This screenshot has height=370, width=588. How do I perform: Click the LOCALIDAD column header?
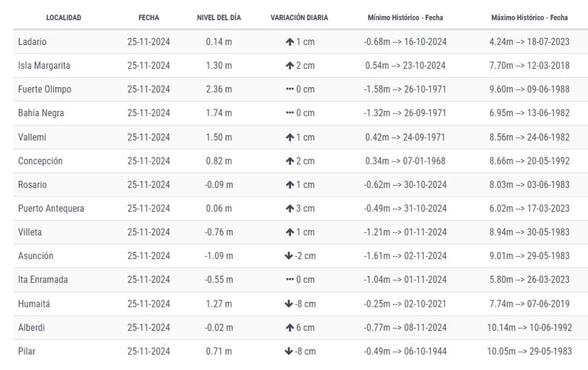[x=63, y=18]
